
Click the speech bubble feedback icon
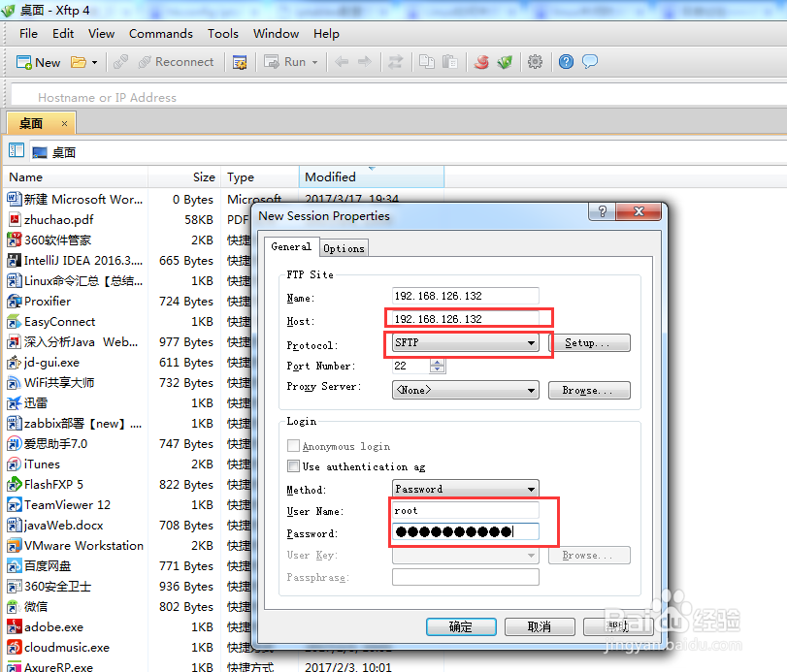point(590,62)
